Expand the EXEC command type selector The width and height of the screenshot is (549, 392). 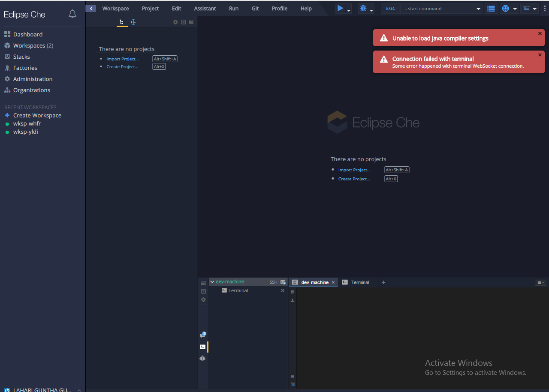(391, 9)
